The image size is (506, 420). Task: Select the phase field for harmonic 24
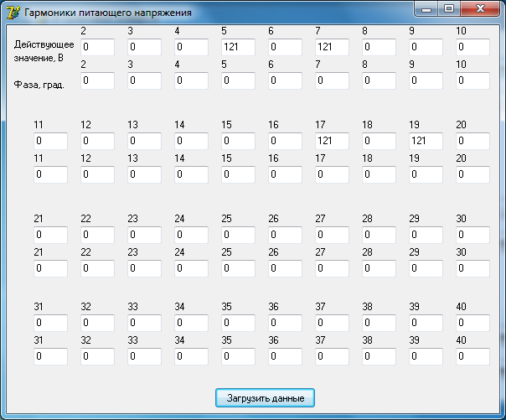tap(191, 268)
